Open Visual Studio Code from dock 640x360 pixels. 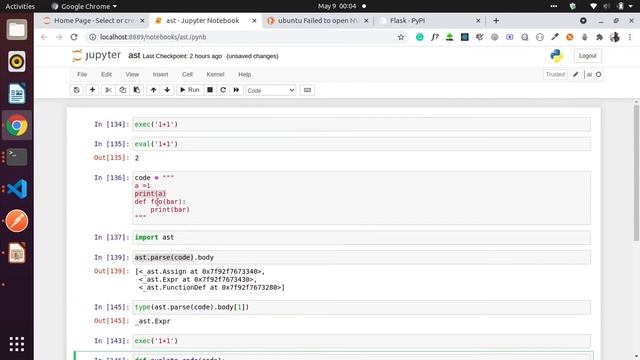[x=17, y=189]
